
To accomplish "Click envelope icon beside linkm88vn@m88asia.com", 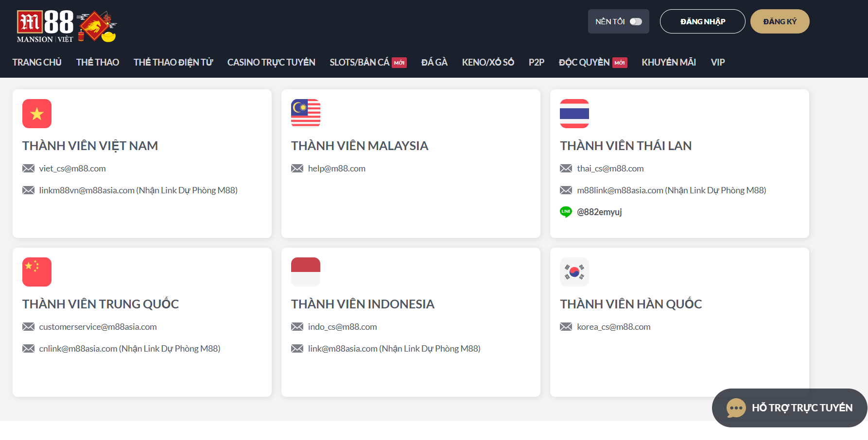I will point(29,190).
